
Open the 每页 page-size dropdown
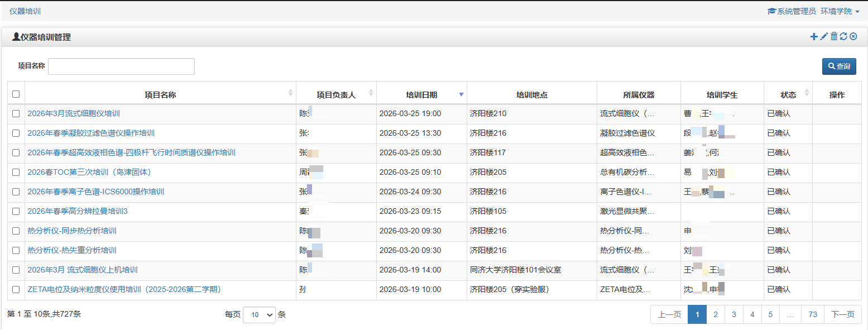coord(259,315)
